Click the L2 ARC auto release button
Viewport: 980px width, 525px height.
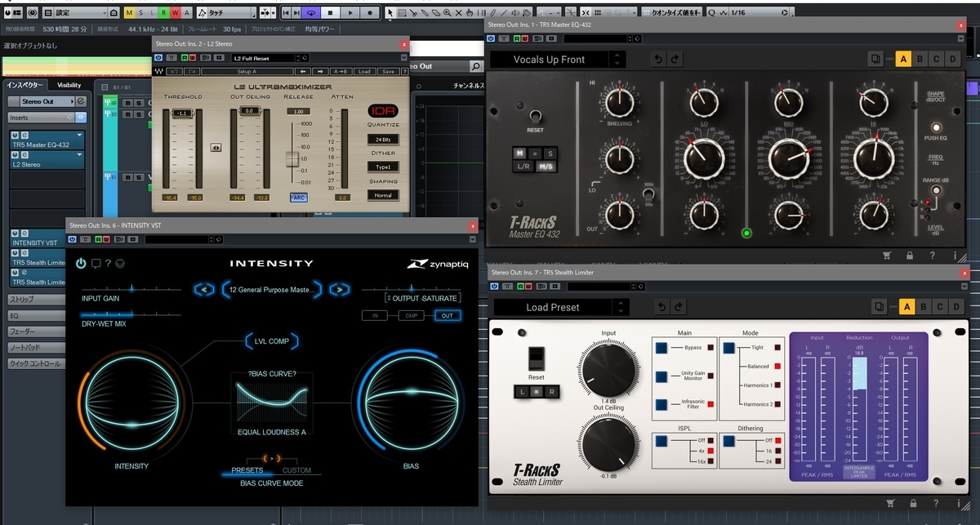299,198
